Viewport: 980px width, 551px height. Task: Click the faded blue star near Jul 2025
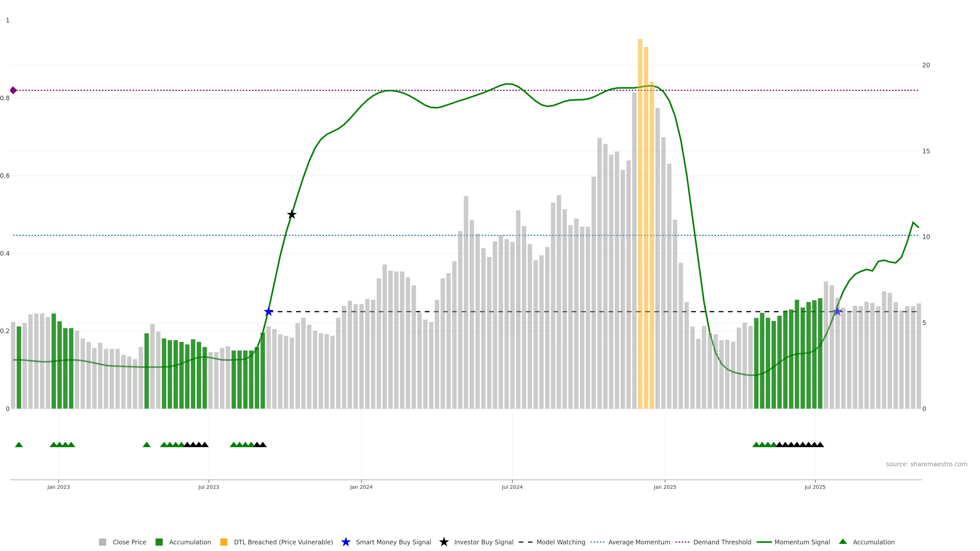point(837,312)
